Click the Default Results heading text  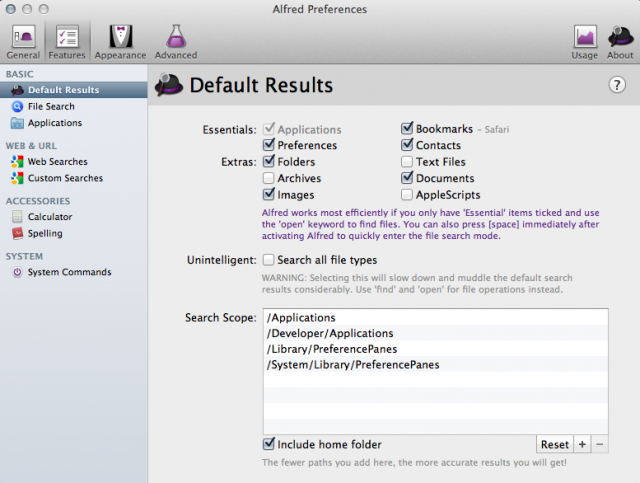[x=261, y=85]
